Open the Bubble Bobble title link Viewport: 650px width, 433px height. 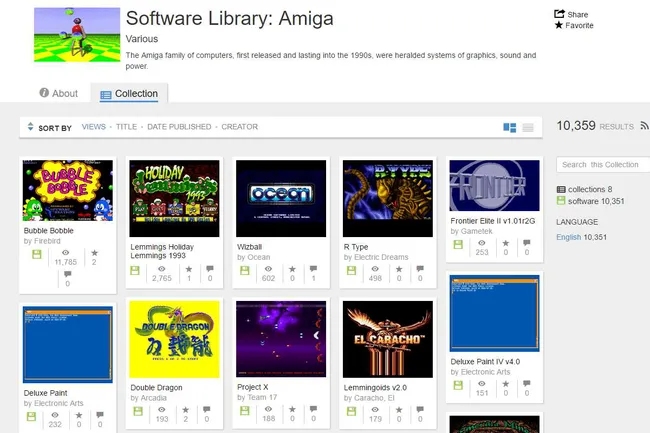(x=49, y=230)
